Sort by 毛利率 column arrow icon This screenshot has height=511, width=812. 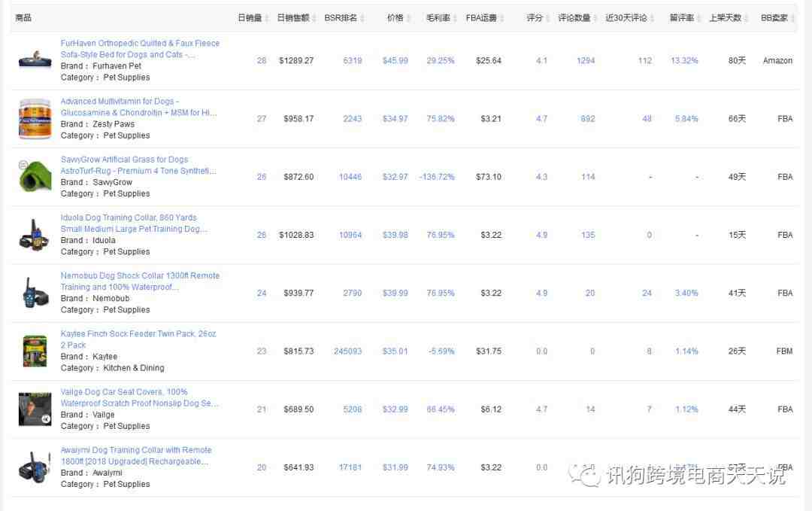click(456, 18)
